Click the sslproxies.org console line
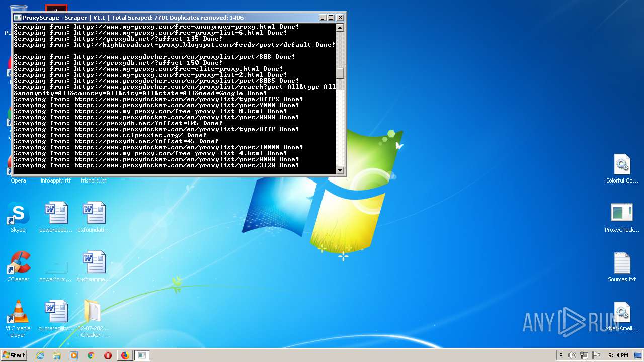 click(x=110, y=135)
